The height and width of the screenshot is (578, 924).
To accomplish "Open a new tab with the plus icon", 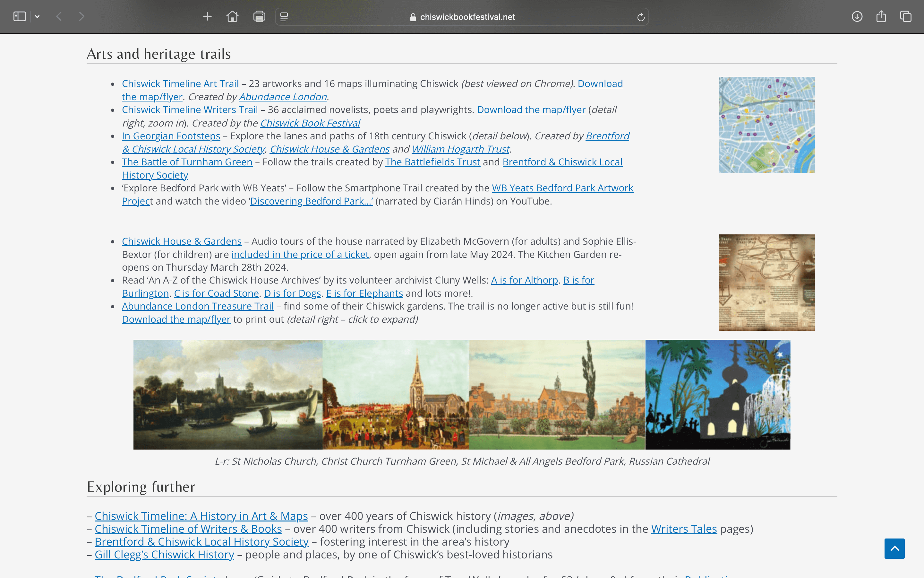I will [207, 16].
